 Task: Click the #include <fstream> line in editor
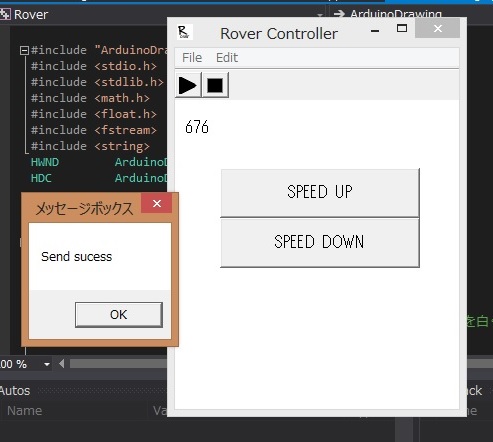point(94,130)
